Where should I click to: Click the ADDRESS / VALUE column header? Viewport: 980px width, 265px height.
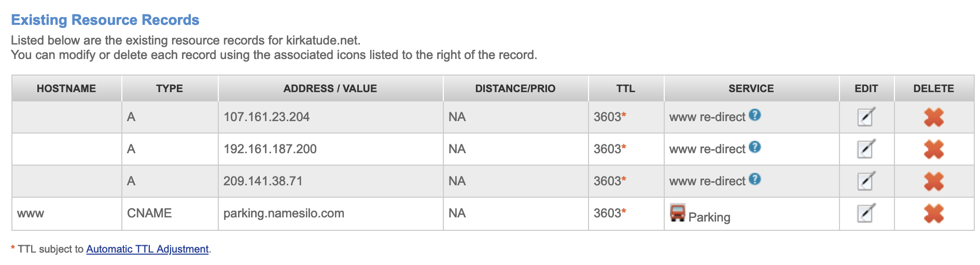pos(330,89)
